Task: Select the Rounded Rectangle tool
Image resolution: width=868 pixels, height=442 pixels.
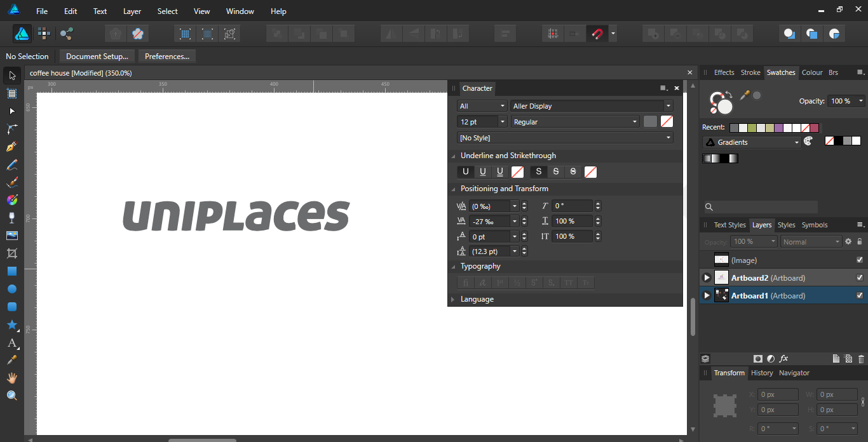Action: click(x=12, y=307)
